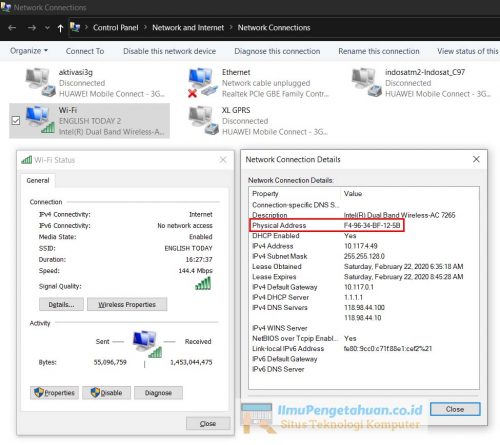Screen dimensions: 500x445
Task: Select the Description row
Action: point(364,215)
